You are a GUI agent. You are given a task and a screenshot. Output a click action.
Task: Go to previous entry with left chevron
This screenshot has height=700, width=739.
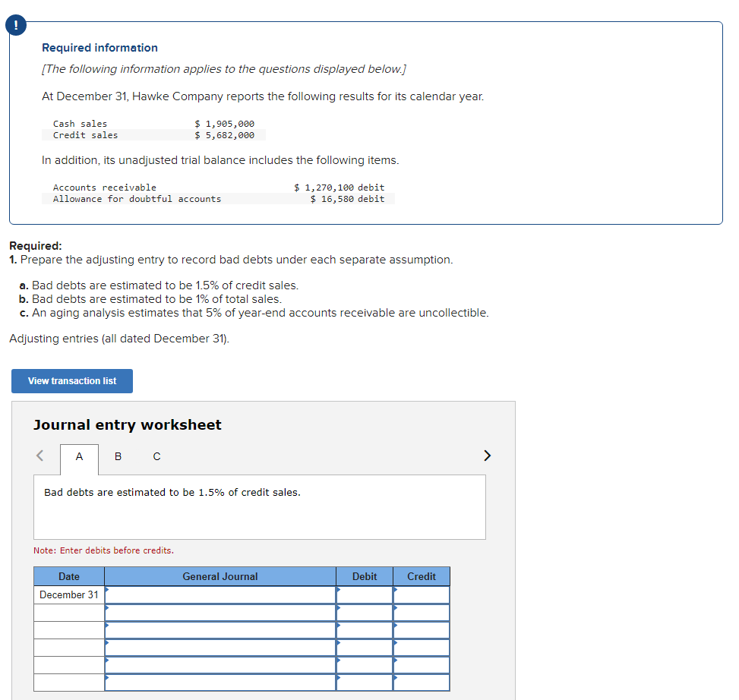click(40, 456)
